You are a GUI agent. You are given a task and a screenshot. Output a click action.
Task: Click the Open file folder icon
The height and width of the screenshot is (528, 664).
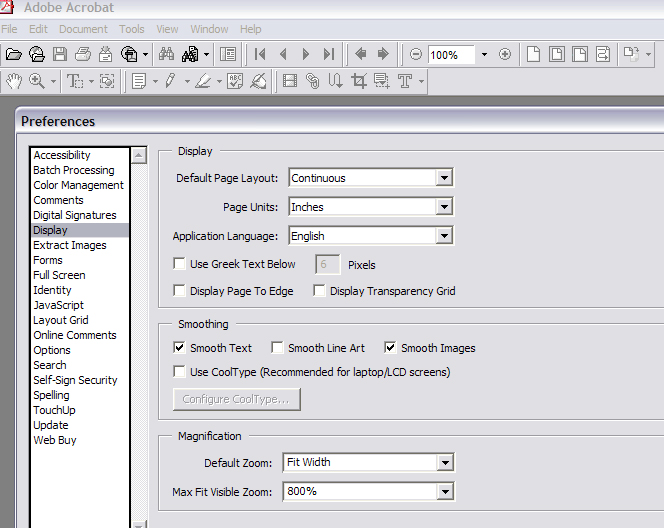click(14, 54)
